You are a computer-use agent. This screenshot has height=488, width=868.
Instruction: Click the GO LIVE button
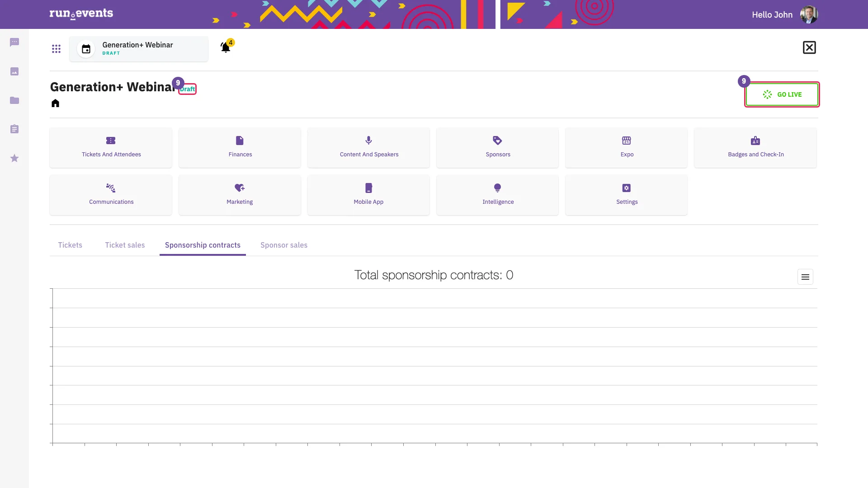[782, 94]
